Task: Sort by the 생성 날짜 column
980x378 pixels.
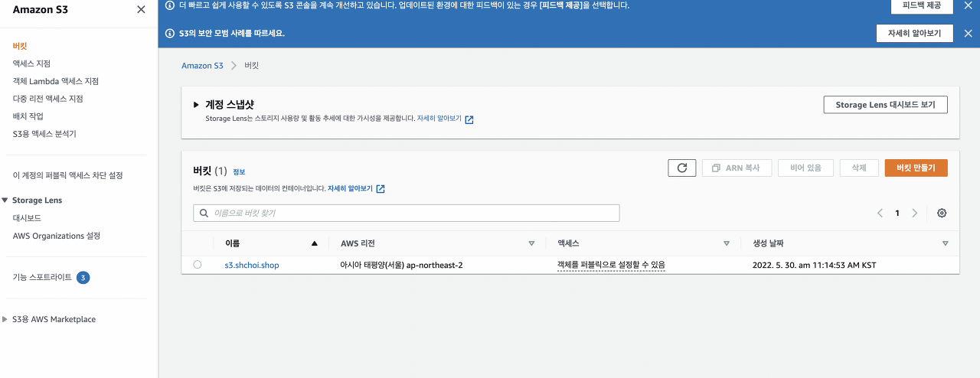Action: tap(945, 243)
